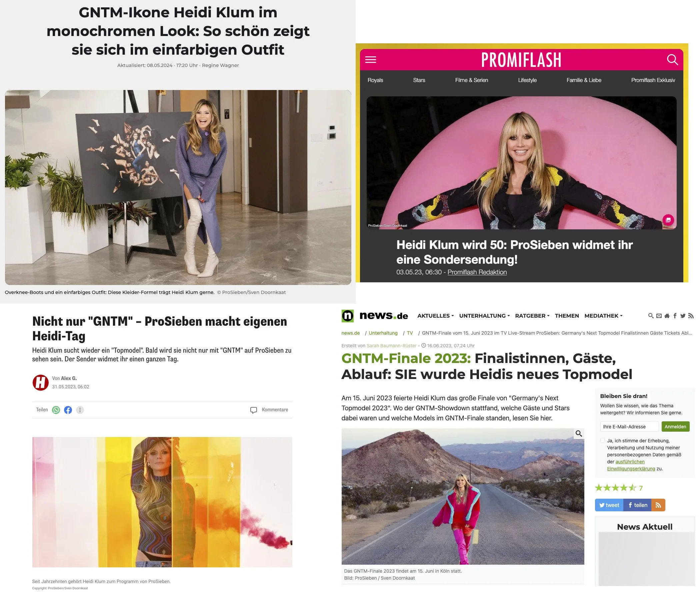The image size is (700, 592).
Task: Open the three-dot more sharing options
Action: click(x=80, y=410)
